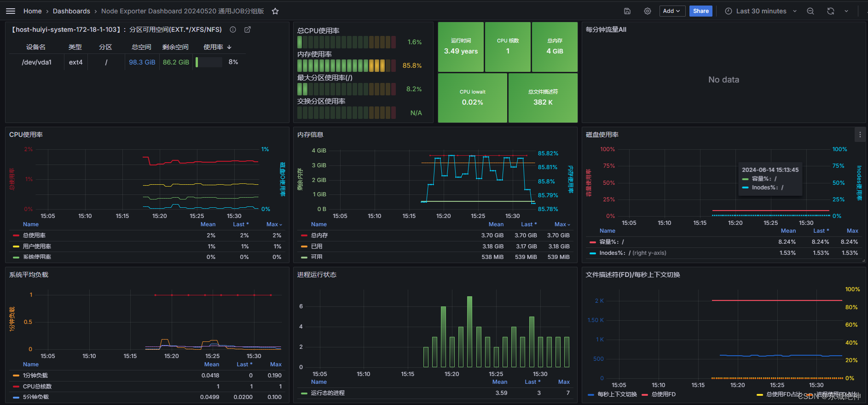Click the 每分钟流量All panel title

pyautogui.click(x=606, y=29)
